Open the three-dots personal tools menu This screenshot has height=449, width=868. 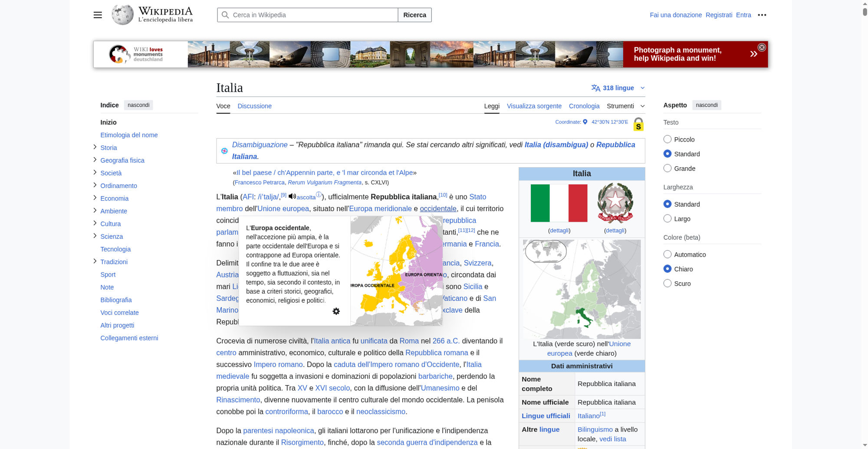(762, 15)
